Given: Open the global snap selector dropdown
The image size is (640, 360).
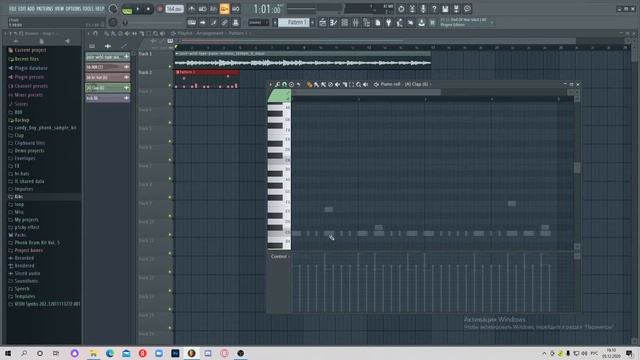Looking at the screenshot, I should (x=259, y=22).
